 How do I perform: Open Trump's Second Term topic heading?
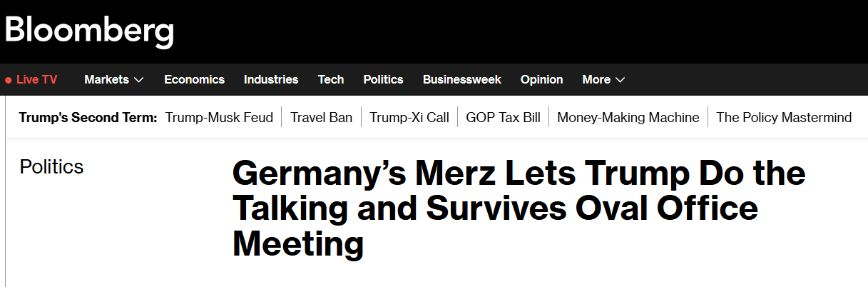click(88, 118)
